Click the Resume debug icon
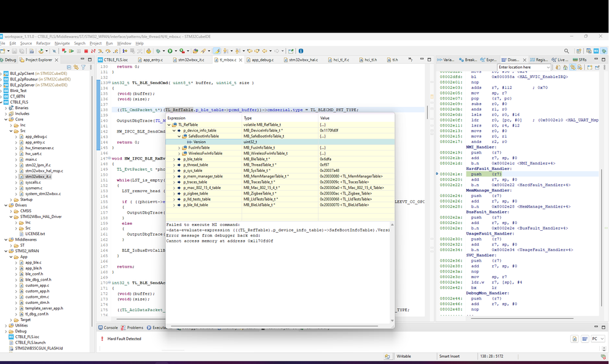The height and width of the screenshot is (364, 614). [x=72, y=51]
